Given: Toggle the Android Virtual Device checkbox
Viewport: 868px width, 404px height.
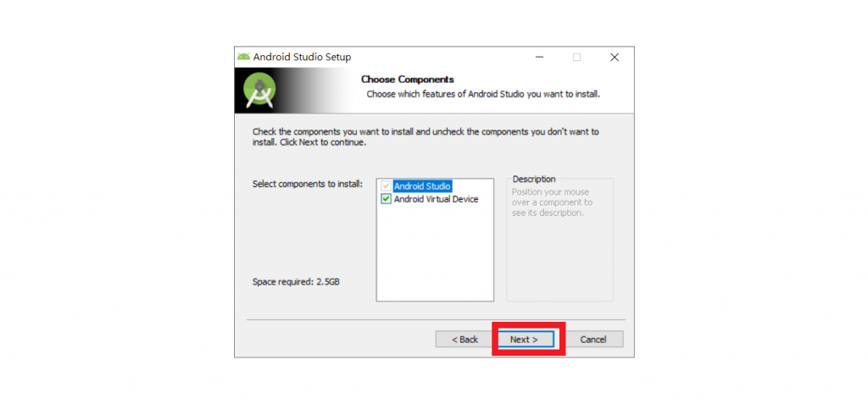Looking at the screenshot, I should pos(387,199).
